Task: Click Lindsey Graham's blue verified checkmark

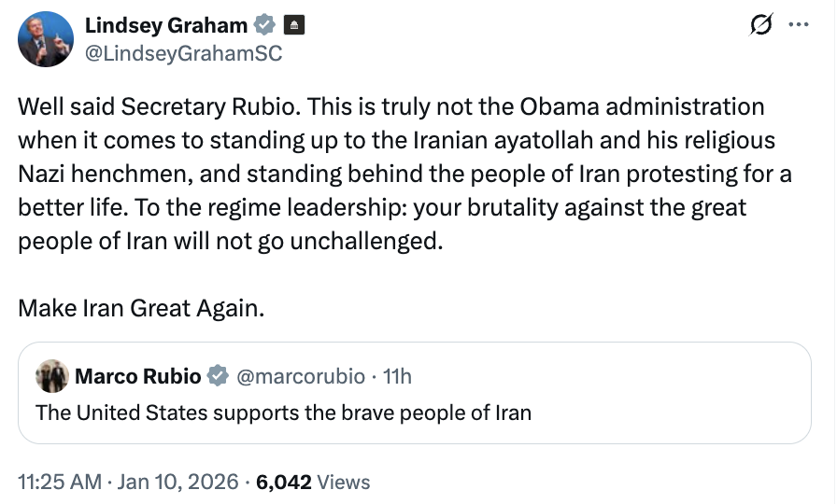Action: [x=265, y=25]
